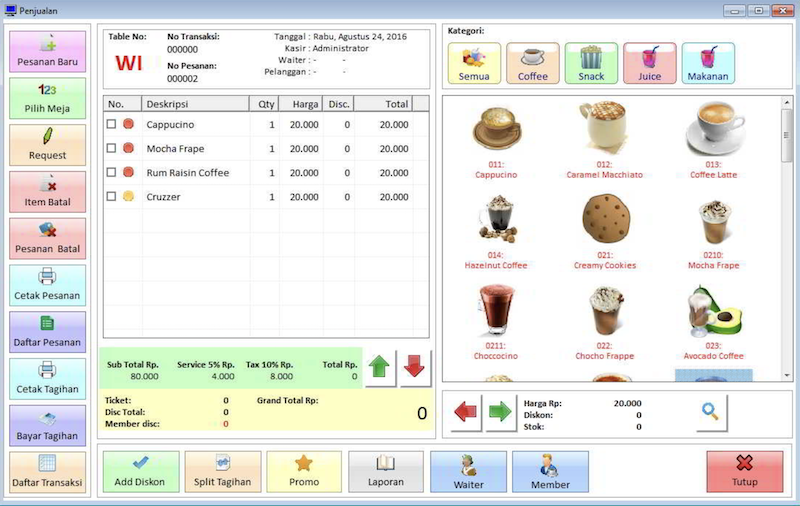Check the Cappucino row checkbox
This screenshot has width=800, height=506.
[x=112, y=125]
